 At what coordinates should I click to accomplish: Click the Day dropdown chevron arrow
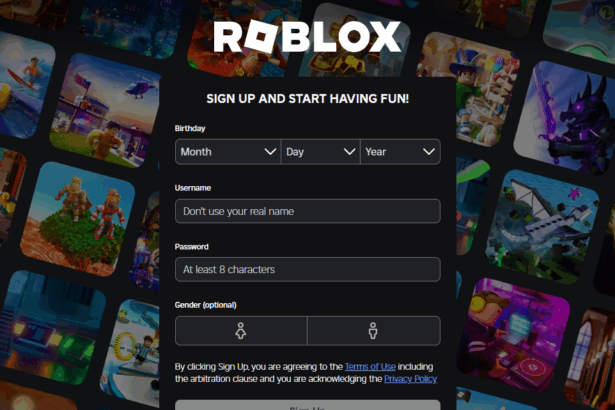349,151
